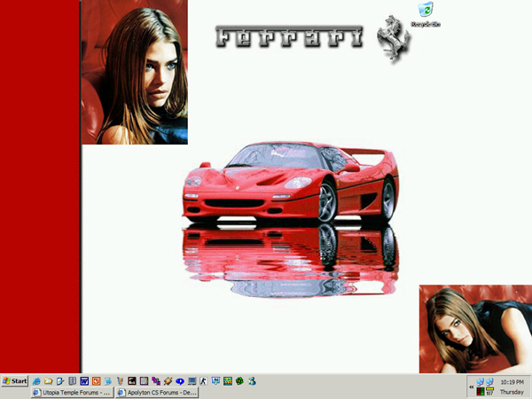The image size is (532, 399).
Task: Open the light blue notepad icon
Action: point(108,381)
